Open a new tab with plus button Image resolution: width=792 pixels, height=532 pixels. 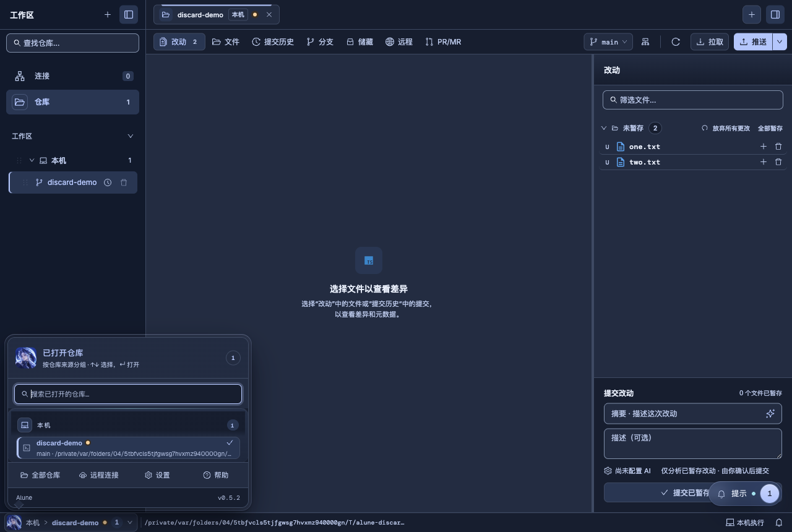(752, 14)
